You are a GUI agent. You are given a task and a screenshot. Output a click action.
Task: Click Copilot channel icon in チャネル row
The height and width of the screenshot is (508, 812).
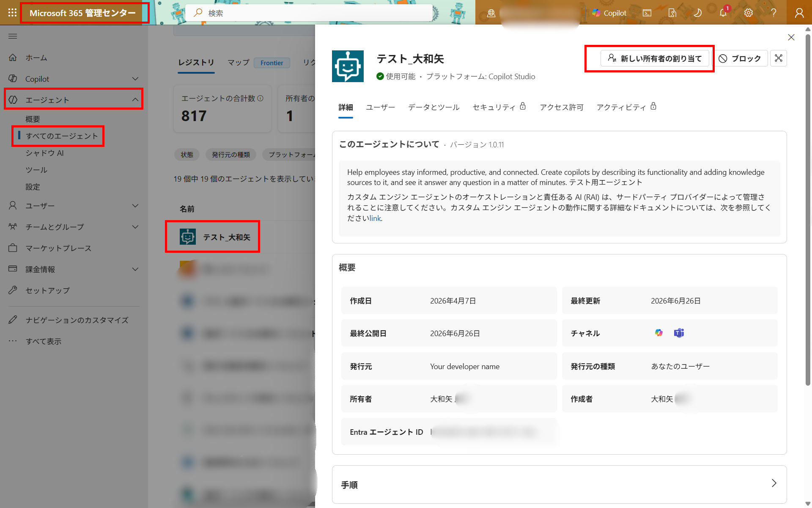click(658, 333)
